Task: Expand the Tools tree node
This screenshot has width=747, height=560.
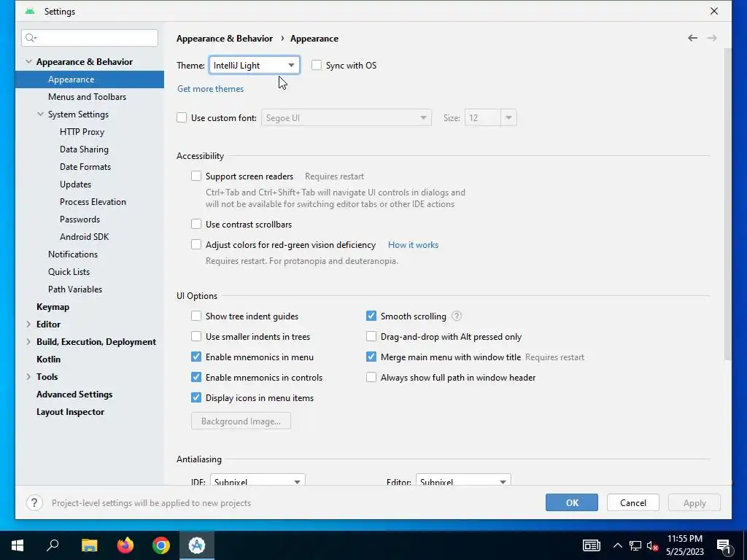Action: click(x=28, y=377)
